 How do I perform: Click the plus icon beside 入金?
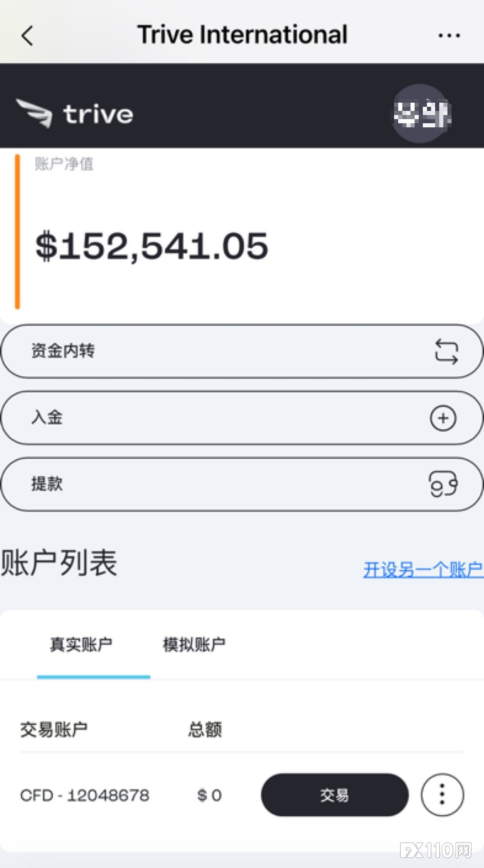[443, 418]
